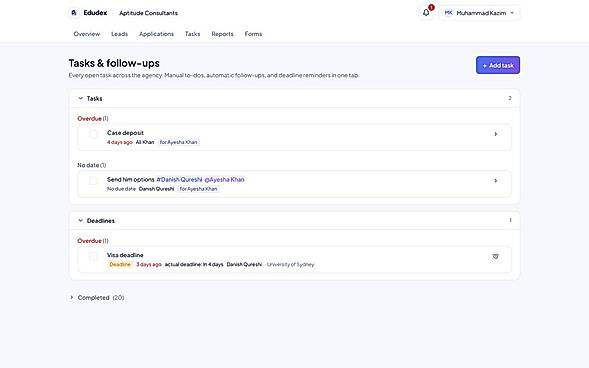Viewport: 589px width, 368px height.
Task: Click the actual deadline: in 4 days text
Action: [194, 264]
